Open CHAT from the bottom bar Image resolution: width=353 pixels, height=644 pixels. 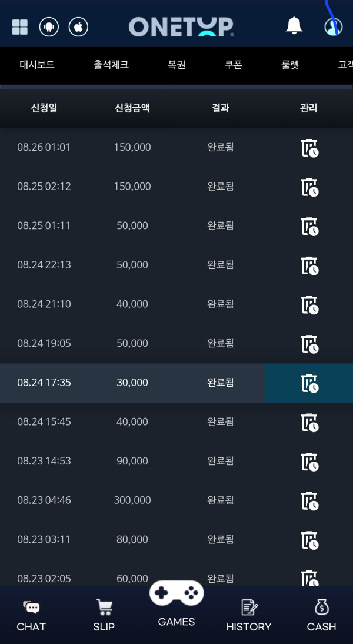pos(31,616)
